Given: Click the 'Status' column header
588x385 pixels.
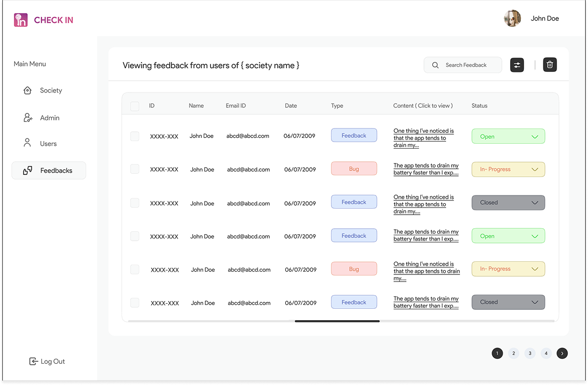Looking at the screenshot, I should pyautogui.click(x=479, y=106).
